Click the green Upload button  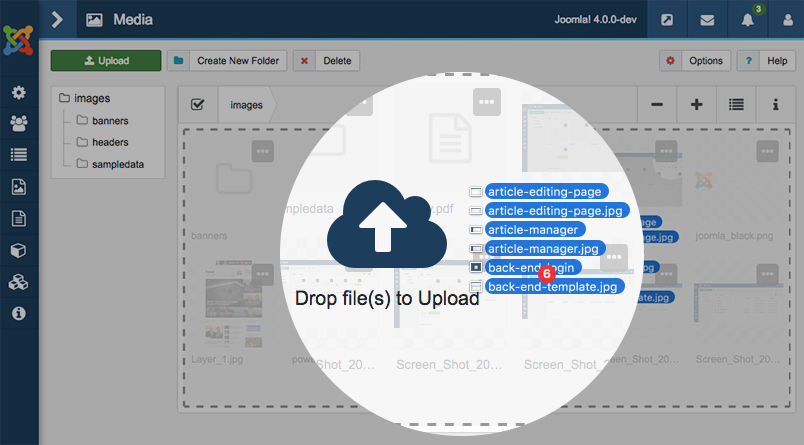pos(105,60)
